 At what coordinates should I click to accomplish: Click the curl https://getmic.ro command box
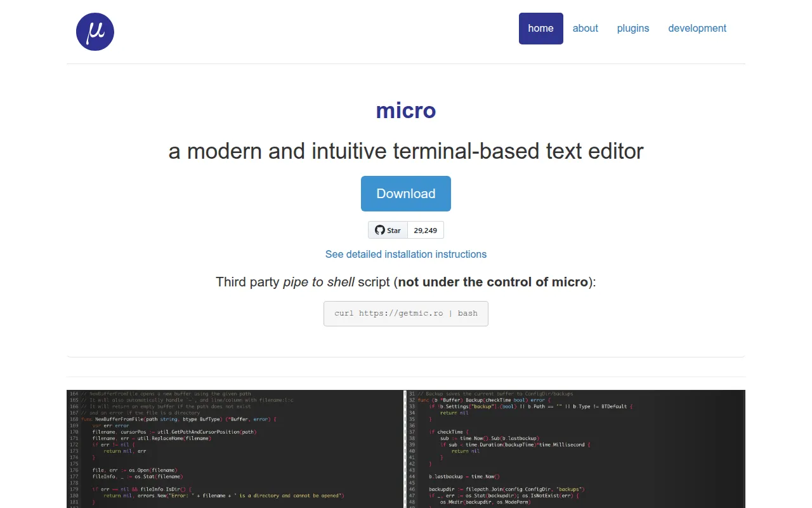click(x=406, y=314)
